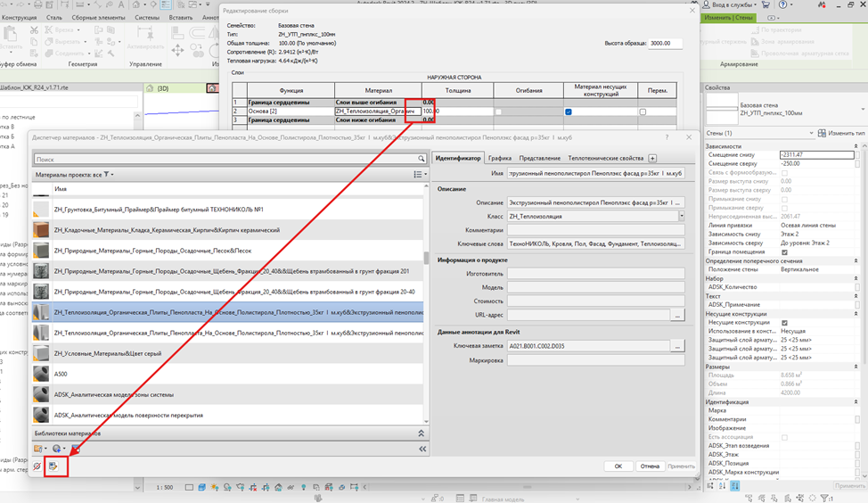Switch to the Представление tab
Image resolution: width=868 pixels, height=503 pixels.
pyautogui.click(x=540, y=159)
